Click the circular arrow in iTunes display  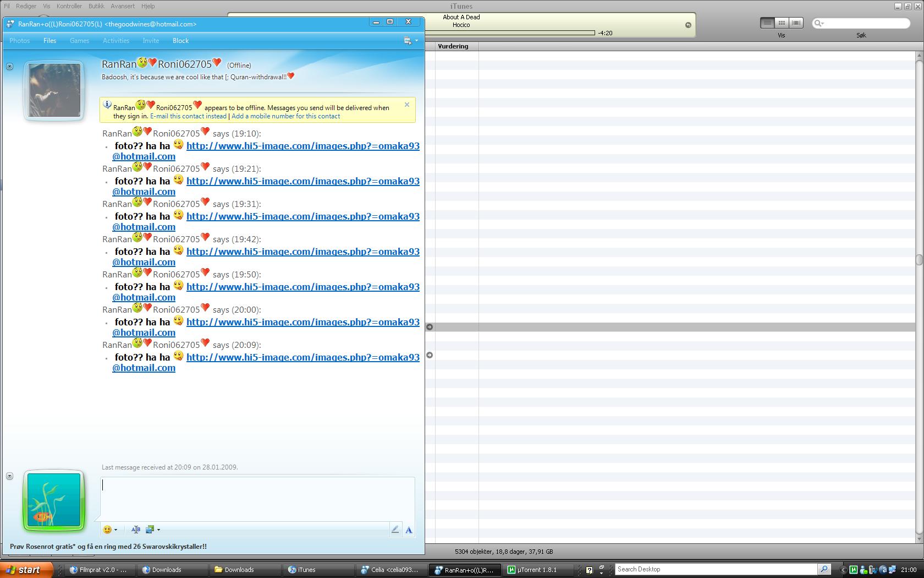point(687,25)
